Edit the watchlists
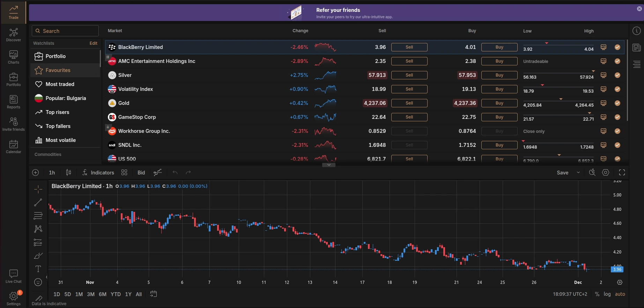The height and width of the screenshot is (308, 644). coord(93,43)
